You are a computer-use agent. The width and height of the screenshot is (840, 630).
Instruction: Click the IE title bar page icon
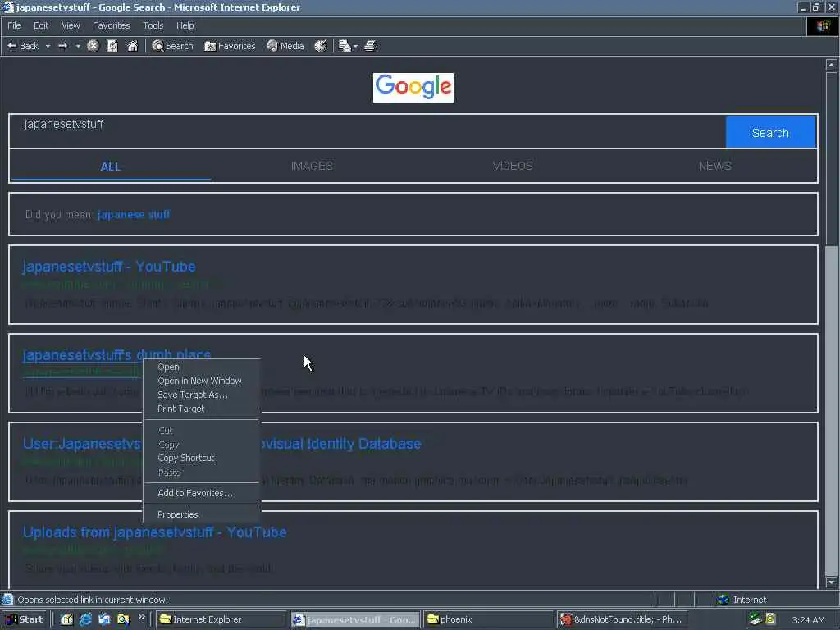[x=8, y=7]
